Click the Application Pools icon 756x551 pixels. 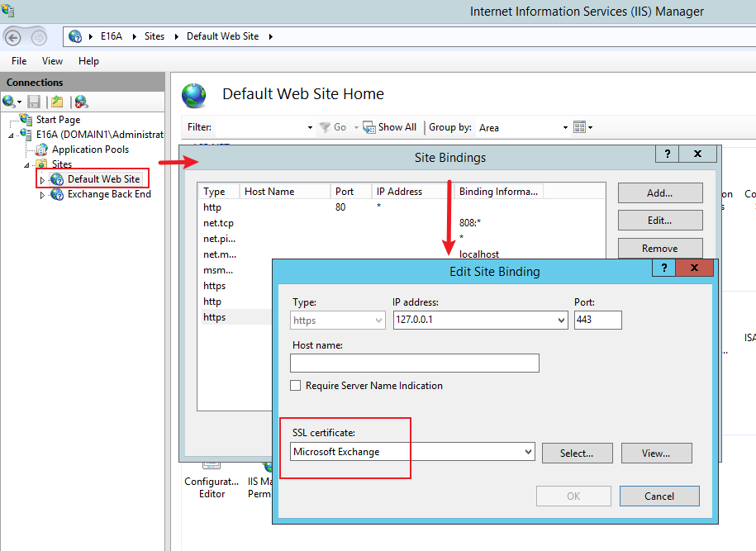42,150
